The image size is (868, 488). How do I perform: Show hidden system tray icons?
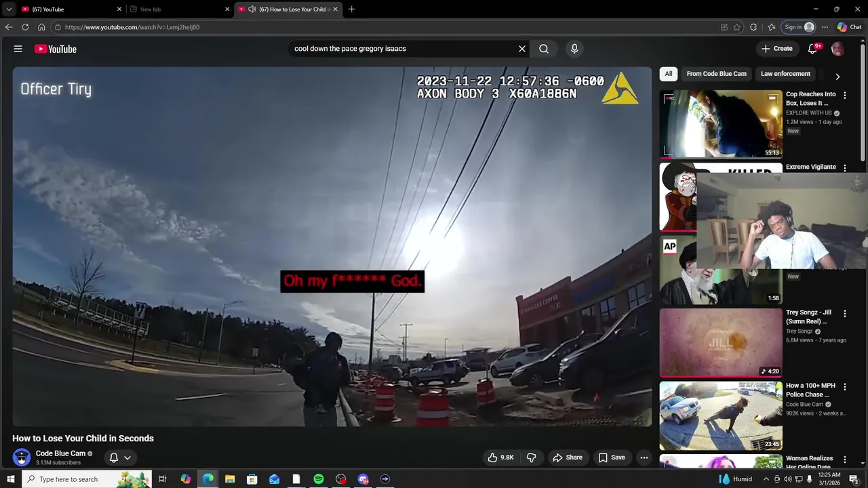pyautogui.click(x=766, y=479)
